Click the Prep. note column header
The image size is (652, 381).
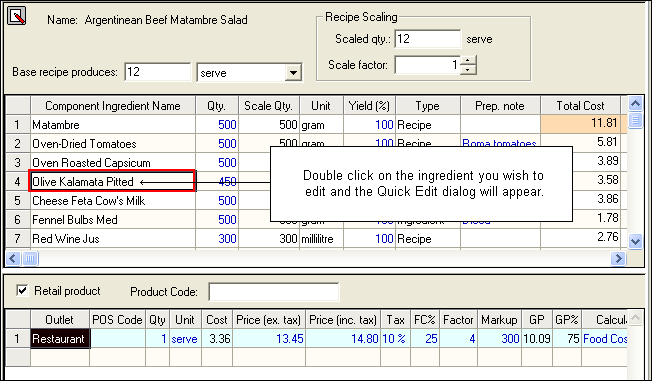tap(500, 106)
